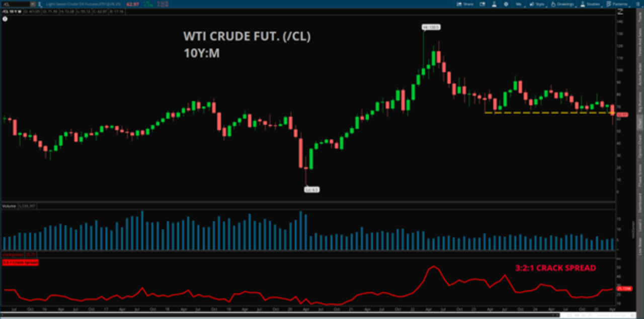Open the Patterns menu

[616, 4]
